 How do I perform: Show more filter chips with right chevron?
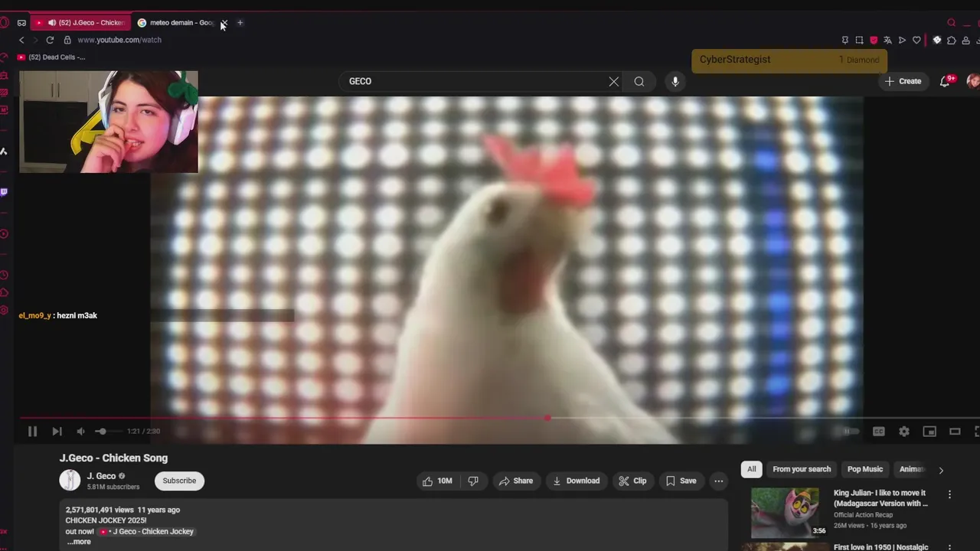(x=941, y=470)
